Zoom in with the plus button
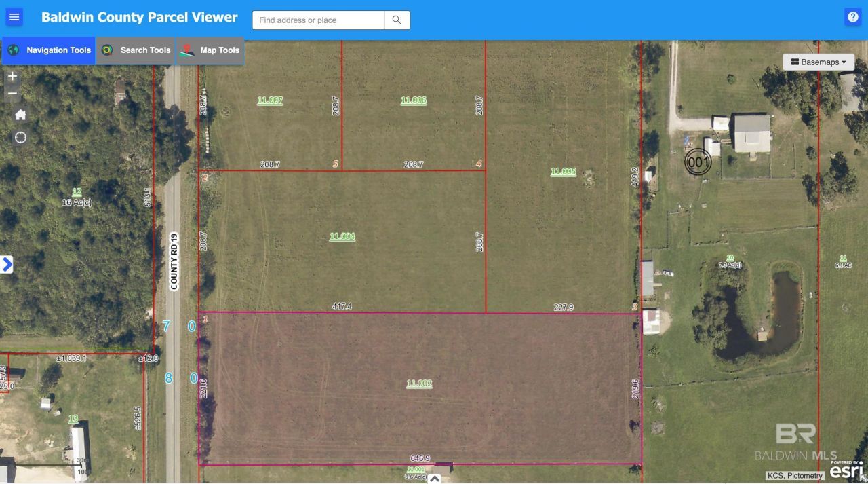Image resolution: width=868 pixels, height=484 pixels. [x=12, y=77]
